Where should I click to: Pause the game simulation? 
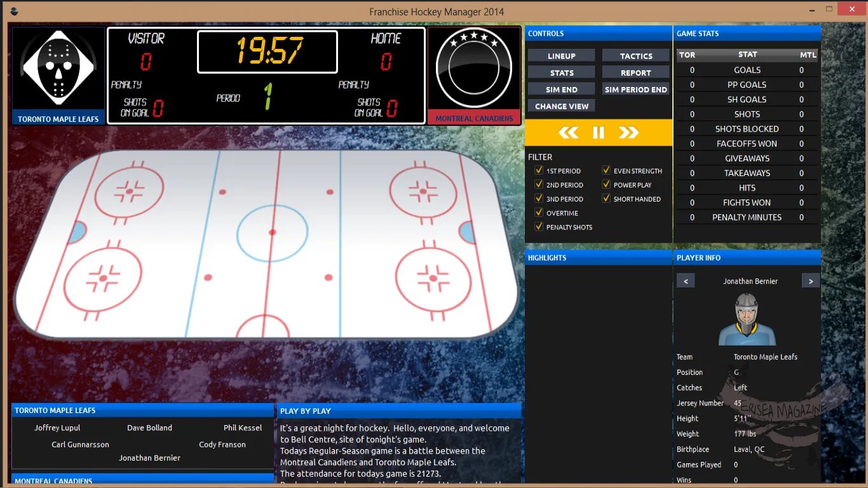[x=598, y=132]
